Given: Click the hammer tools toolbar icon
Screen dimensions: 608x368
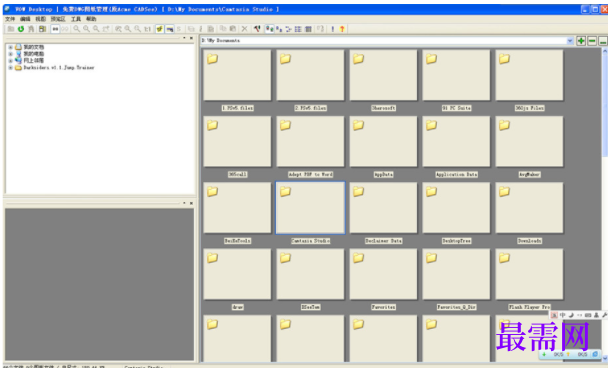Looking at the screenshot, I should 257,29.
